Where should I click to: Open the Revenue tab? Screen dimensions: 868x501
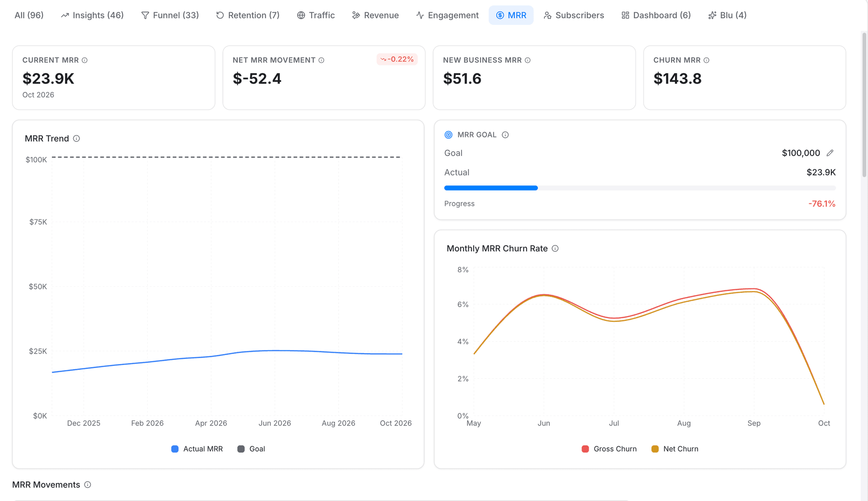[375, 15]
